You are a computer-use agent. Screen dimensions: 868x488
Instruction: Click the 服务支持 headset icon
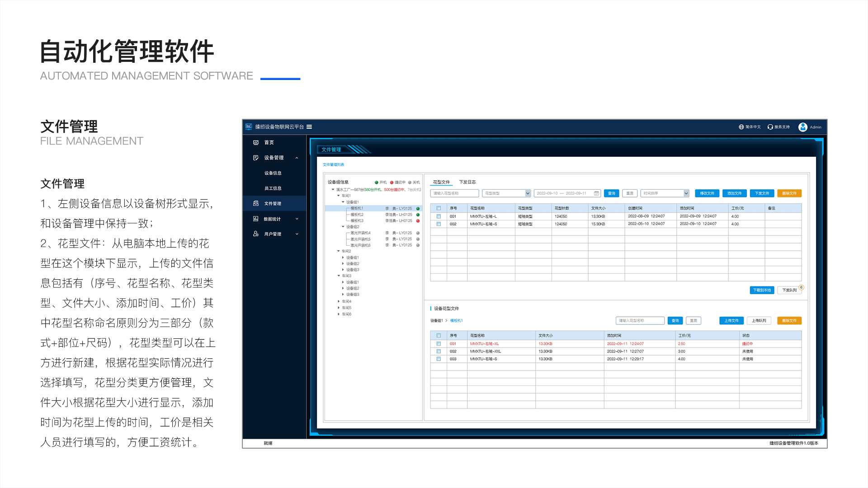tap(770, 127)
